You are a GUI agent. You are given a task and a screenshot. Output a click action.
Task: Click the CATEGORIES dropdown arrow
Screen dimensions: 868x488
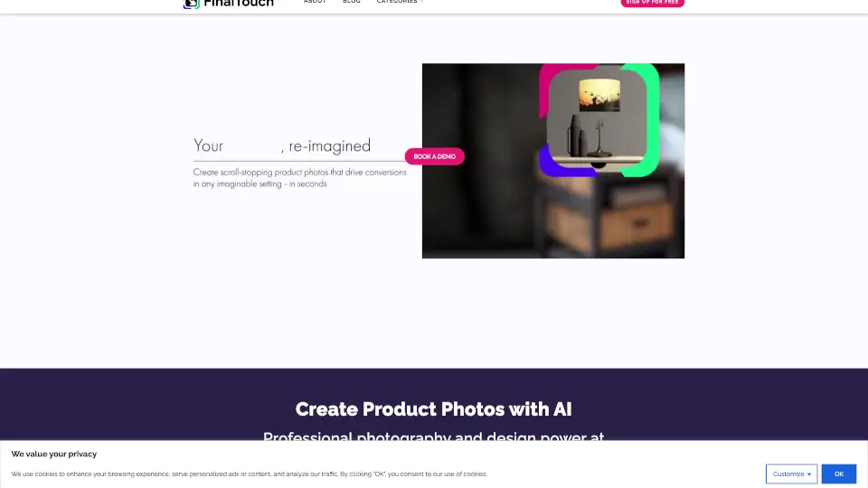[422, 2]
